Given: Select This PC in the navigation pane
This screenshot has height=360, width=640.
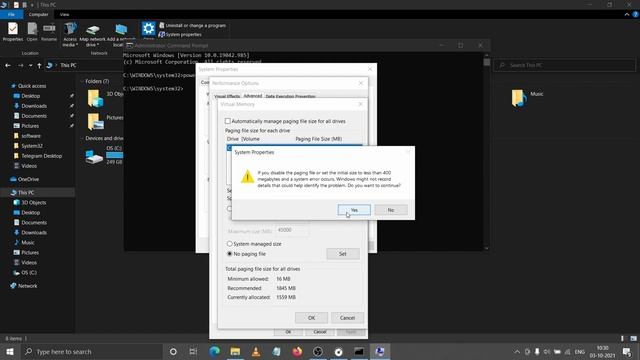Looking at the screenshot, I should 25,193.
